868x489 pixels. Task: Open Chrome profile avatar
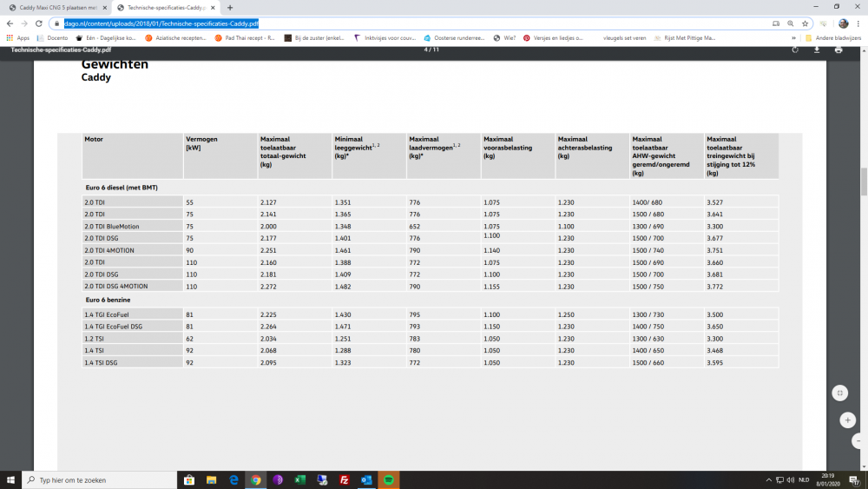843,23
